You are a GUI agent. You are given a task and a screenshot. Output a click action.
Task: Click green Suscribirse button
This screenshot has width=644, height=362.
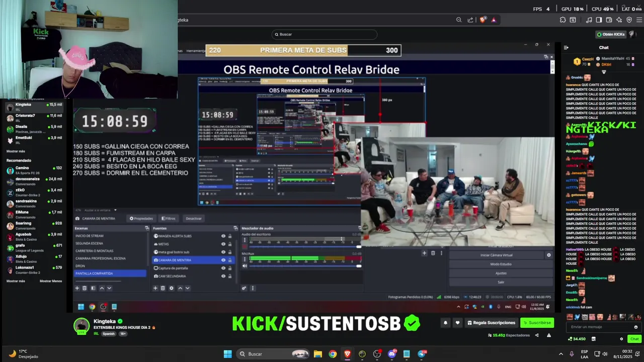click(x=537, y=323)
